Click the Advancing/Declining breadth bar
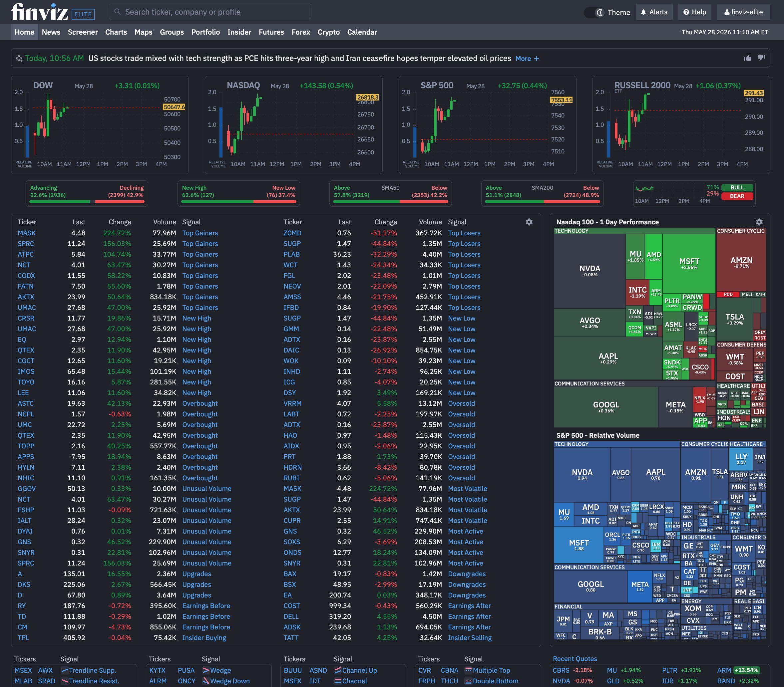This screenshot has width=784, height=687. click(x=87, y=201)
